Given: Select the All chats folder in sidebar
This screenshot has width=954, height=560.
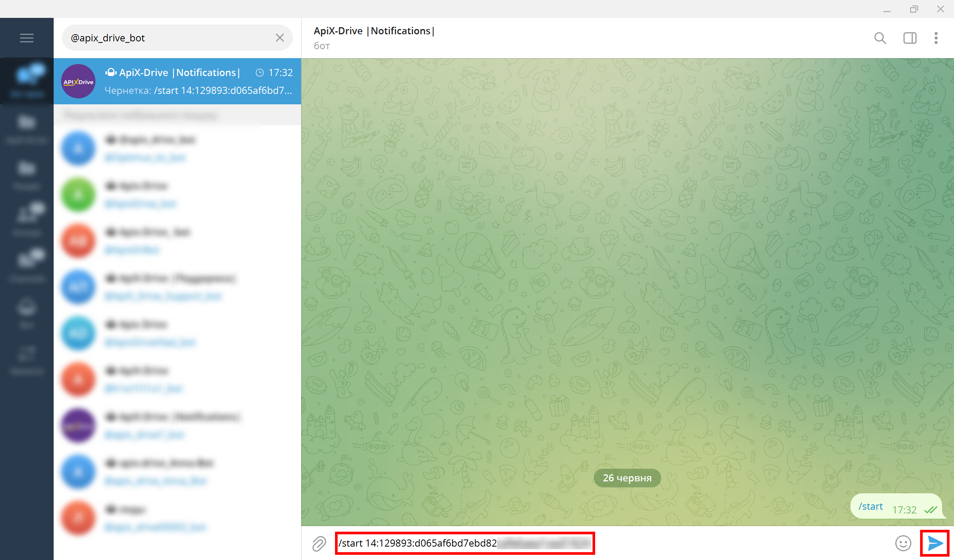Looking at the screenshot, I should coord(26,80).
